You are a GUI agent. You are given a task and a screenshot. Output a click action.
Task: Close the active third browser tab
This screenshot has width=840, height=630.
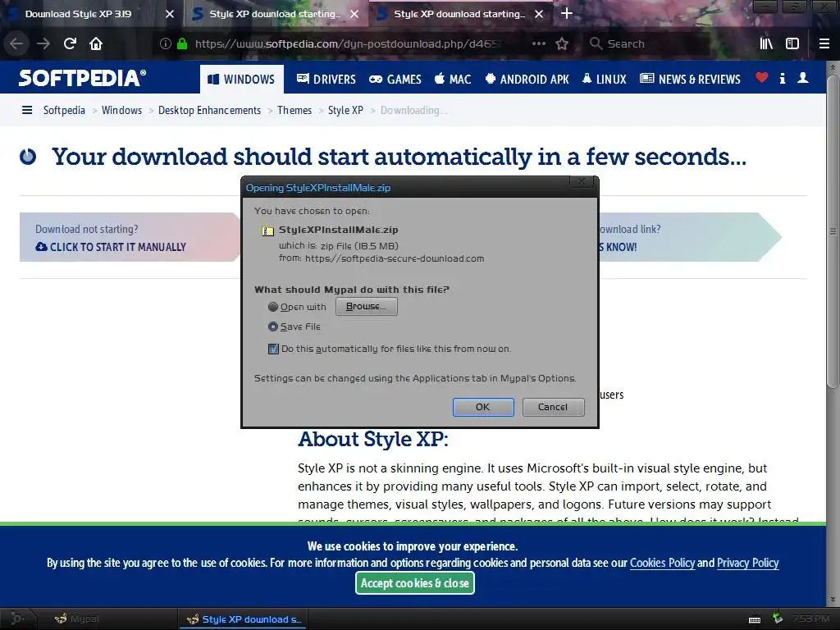tap(539, 14)
